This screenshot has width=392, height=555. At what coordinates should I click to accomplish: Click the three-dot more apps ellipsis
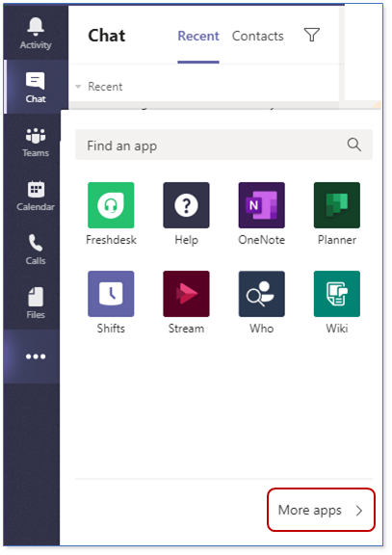click(36, 357)
